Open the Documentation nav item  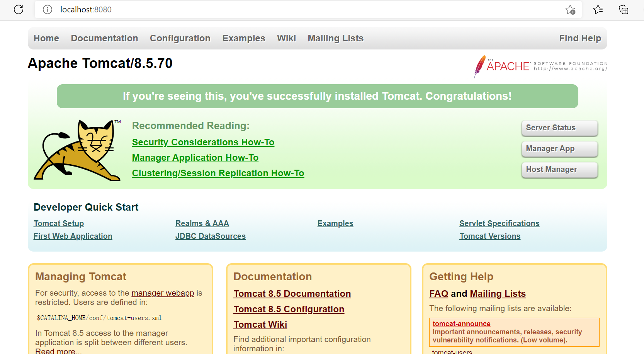tap(104, 38)
